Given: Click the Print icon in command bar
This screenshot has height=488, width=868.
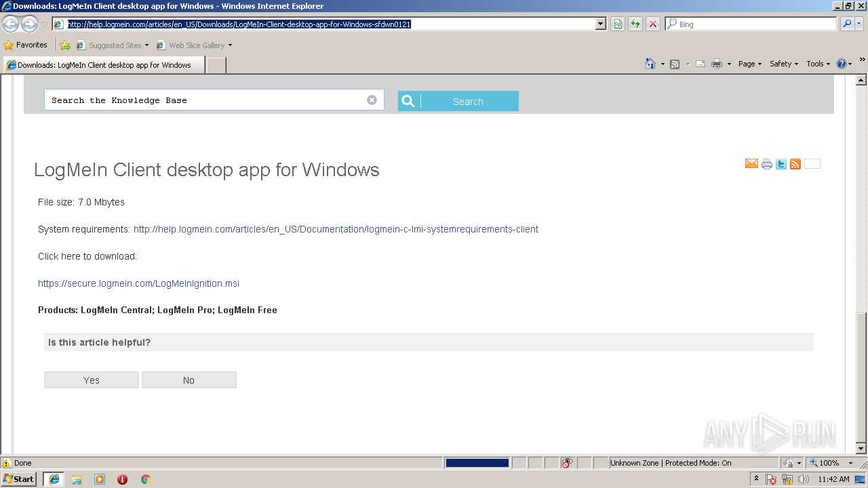Looking at the screenshot, I should (717, 64).
